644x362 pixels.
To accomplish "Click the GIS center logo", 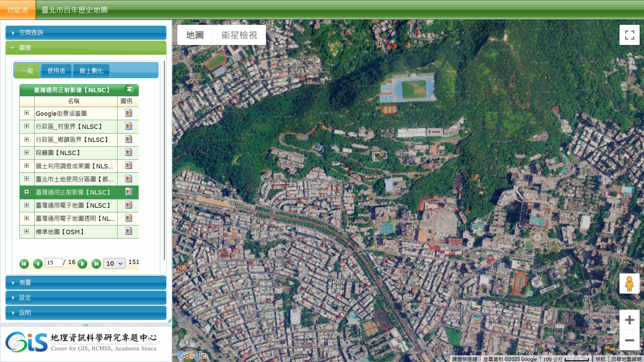I will 81,342.
